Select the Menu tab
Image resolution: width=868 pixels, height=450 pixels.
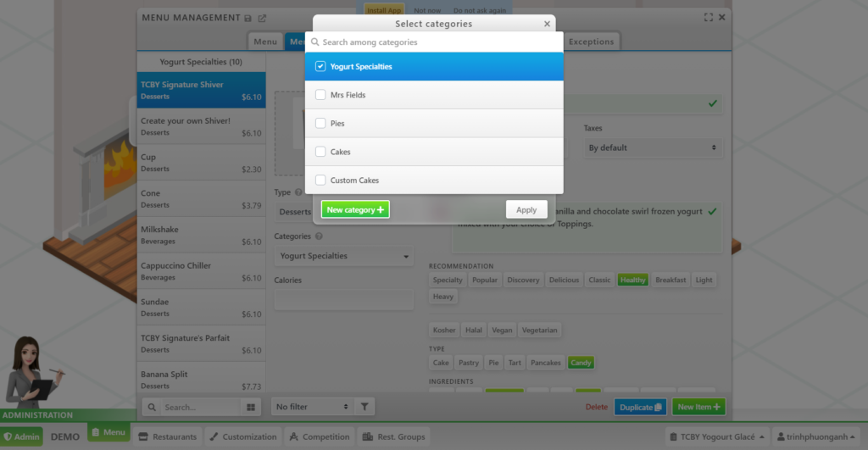(x=265, y=42)
